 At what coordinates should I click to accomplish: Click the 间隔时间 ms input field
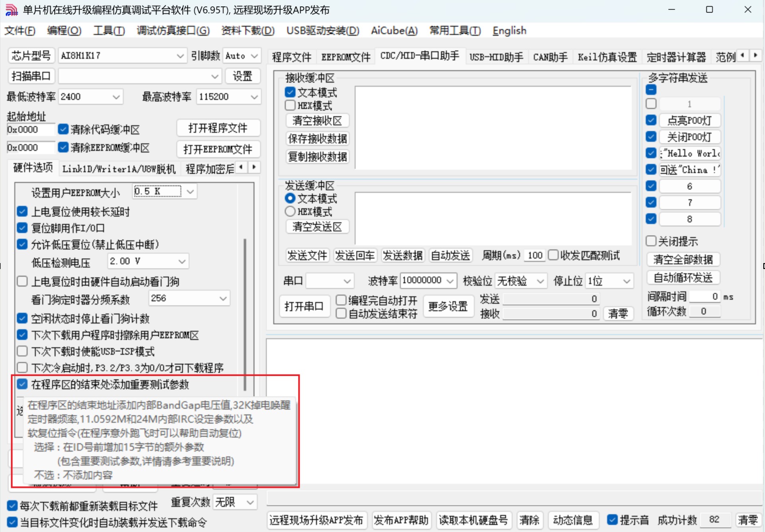tap(705, 297)
